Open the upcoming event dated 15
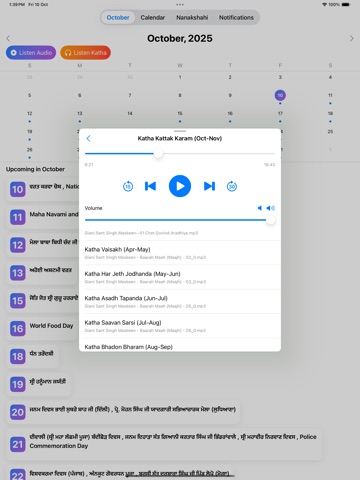The height and width of the screenshot is (480, 360). (43, 301)
